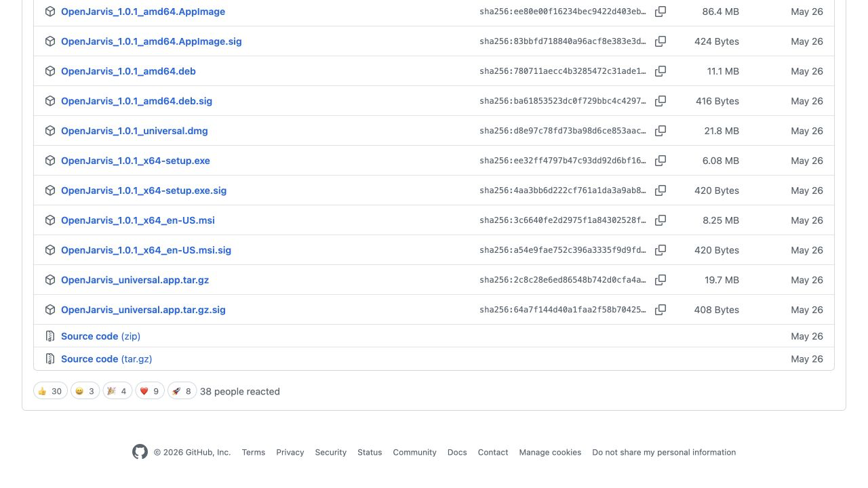The image size is (868, 488).
Task: Copy SHA256 hash for amd64.AppImage.sig file
Action: click(x=660, y=41)
